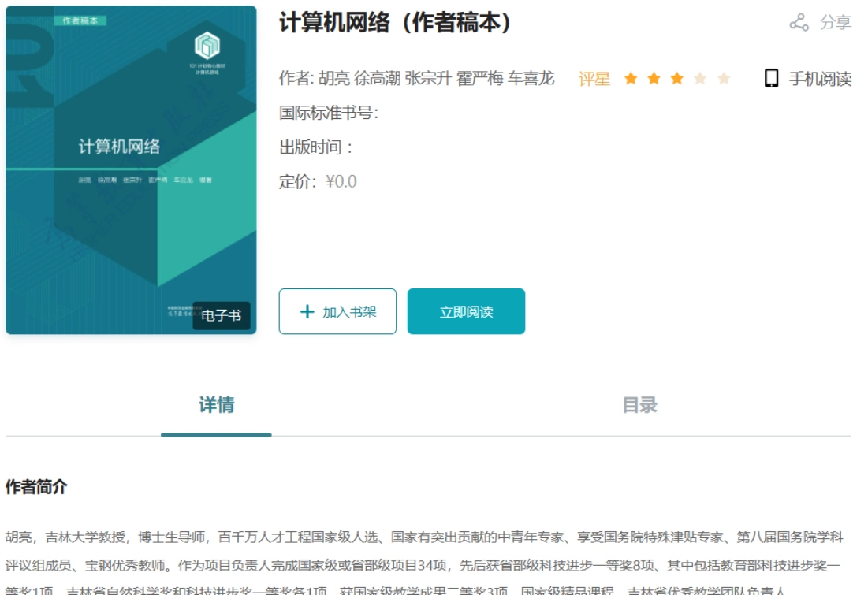Screen dimensions: 868x595
Task: Click the 分享 text link
Action: 836,22
